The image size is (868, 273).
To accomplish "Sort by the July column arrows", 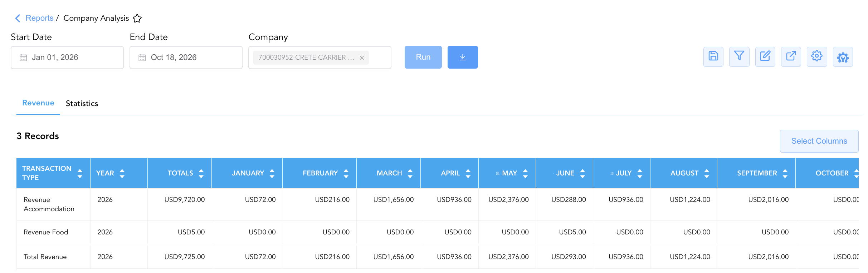I will click(640, 173).
